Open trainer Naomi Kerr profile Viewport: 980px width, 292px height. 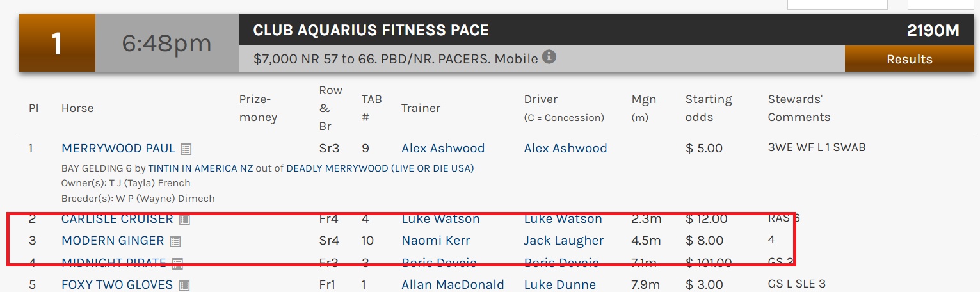point(436,241)
